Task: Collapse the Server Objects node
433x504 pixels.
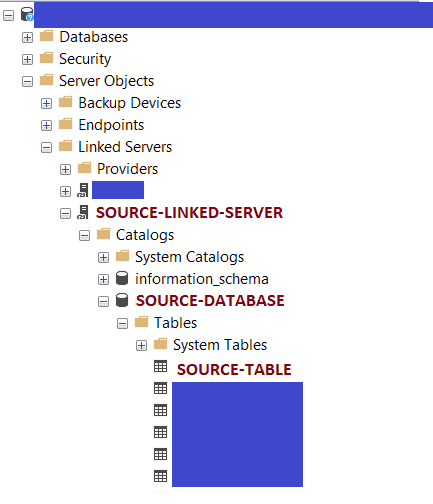Action: pyautogui.click(x=27, y=81)
